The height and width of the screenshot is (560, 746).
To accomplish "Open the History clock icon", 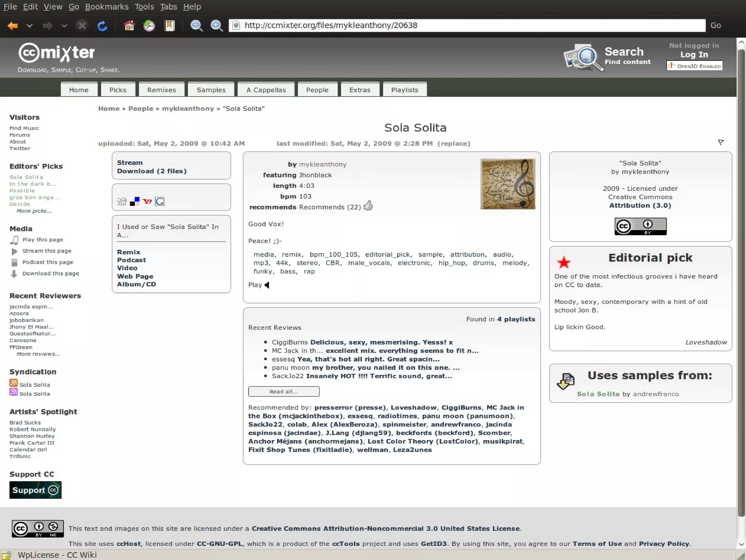I will (149, 26).
